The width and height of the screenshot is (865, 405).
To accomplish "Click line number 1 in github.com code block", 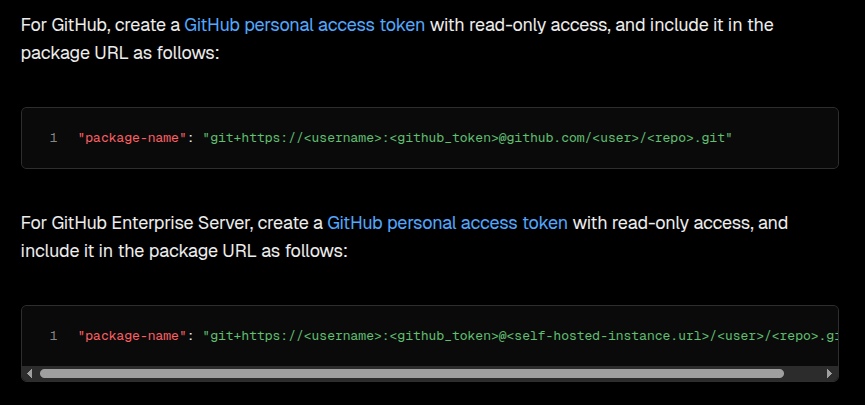I will tap(54, 138).
